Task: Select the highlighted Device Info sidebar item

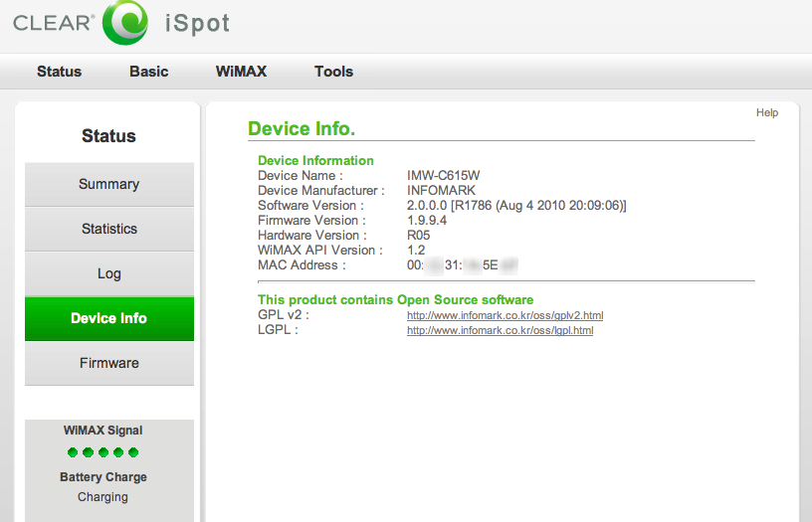Action: coord(109,318)
